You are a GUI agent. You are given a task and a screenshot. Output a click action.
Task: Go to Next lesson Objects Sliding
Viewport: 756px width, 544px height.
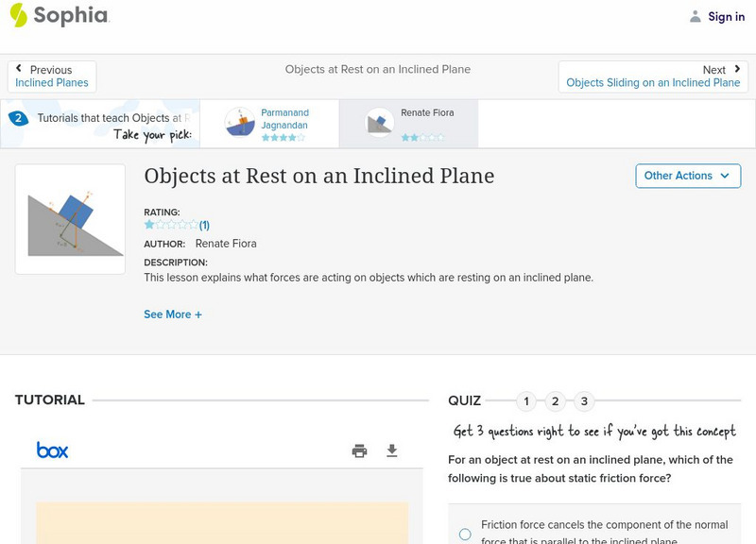tap(653, 76)
